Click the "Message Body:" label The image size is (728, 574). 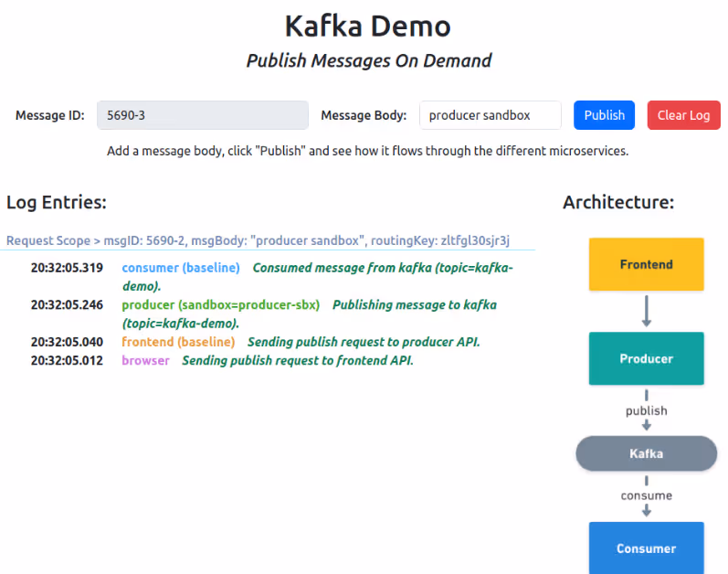point(364,115)
